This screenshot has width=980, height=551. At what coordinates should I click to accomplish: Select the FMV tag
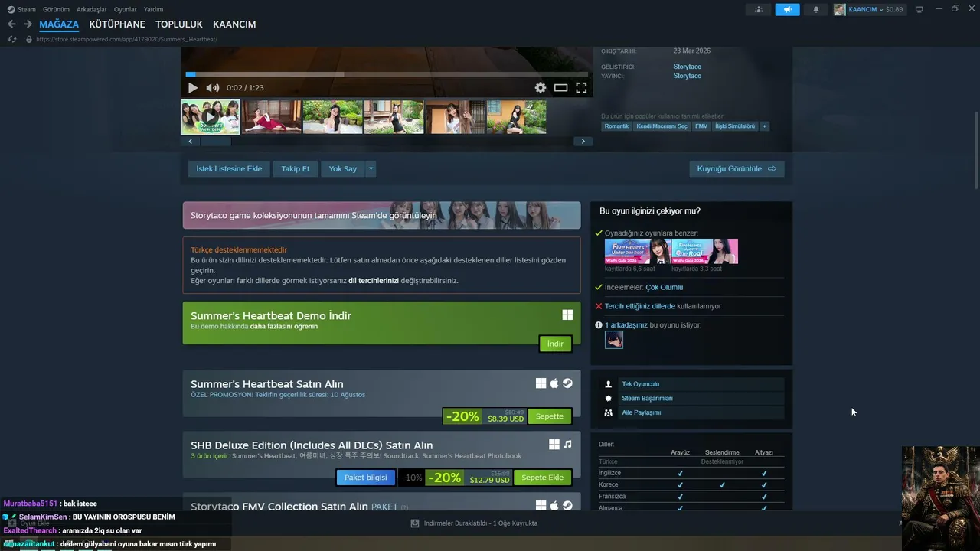point(701,126)
